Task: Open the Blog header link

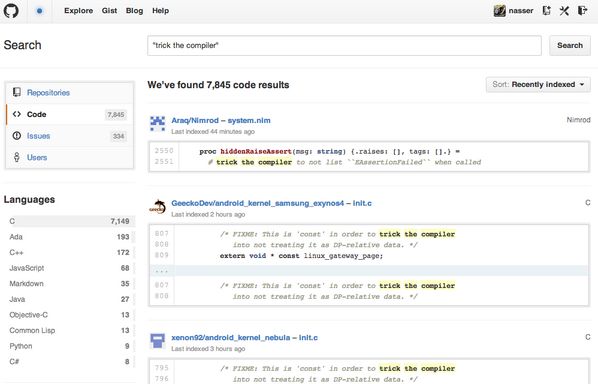Action: coord(135,11)
